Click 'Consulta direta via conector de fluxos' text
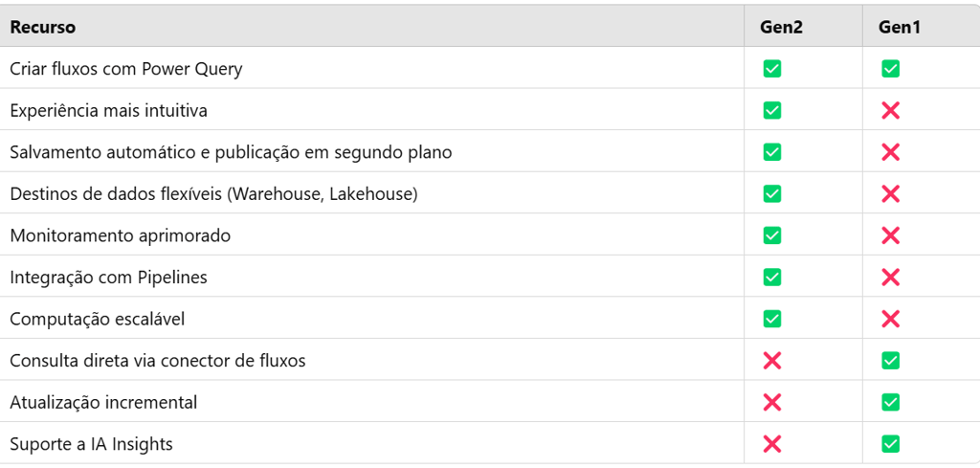 (x=158, y=361)
